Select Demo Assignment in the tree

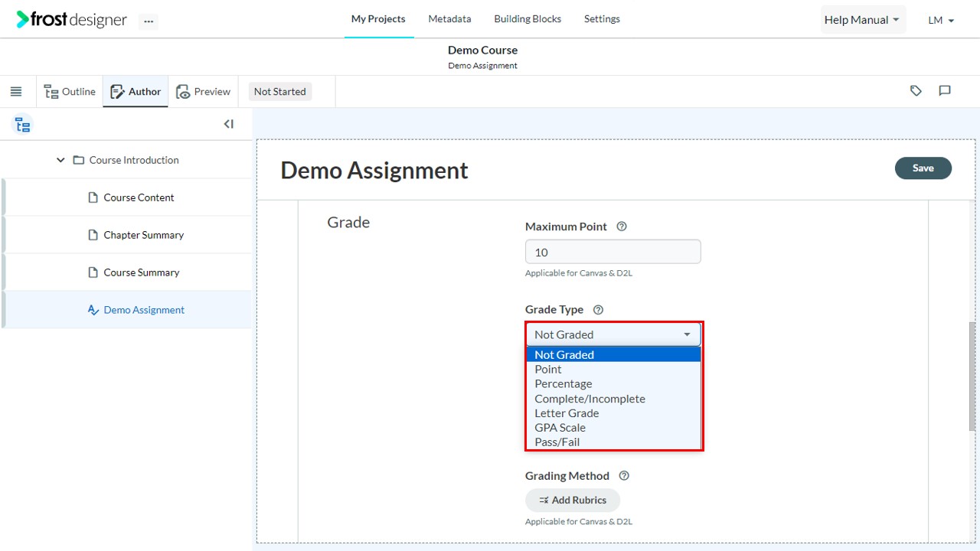[x=144, y=310]
